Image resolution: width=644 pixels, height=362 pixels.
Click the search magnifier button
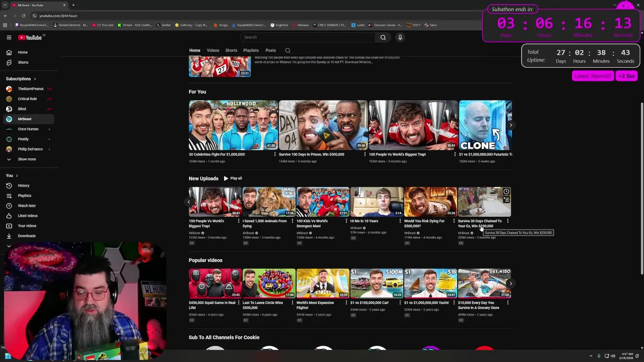tap(383, 37)
